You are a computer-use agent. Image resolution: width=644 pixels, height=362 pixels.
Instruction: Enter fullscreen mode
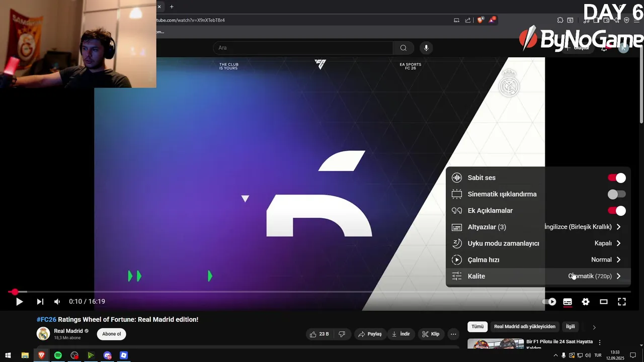(622, 302)
